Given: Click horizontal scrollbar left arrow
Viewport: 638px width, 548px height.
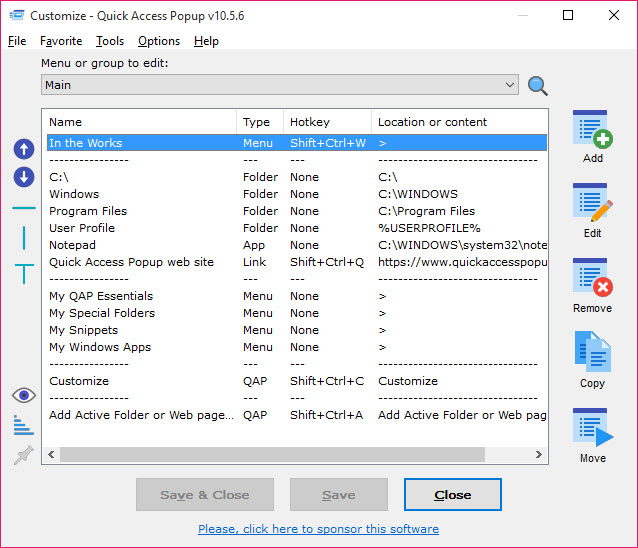Looking at the screenshot, I should [51, 454].
